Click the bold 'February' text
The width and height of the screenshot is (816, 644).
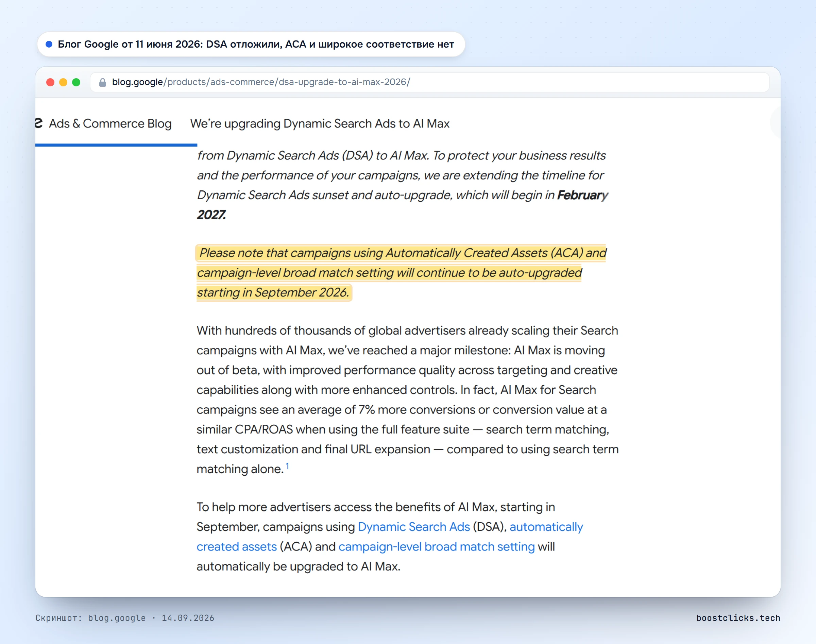(x=582, y=195)
